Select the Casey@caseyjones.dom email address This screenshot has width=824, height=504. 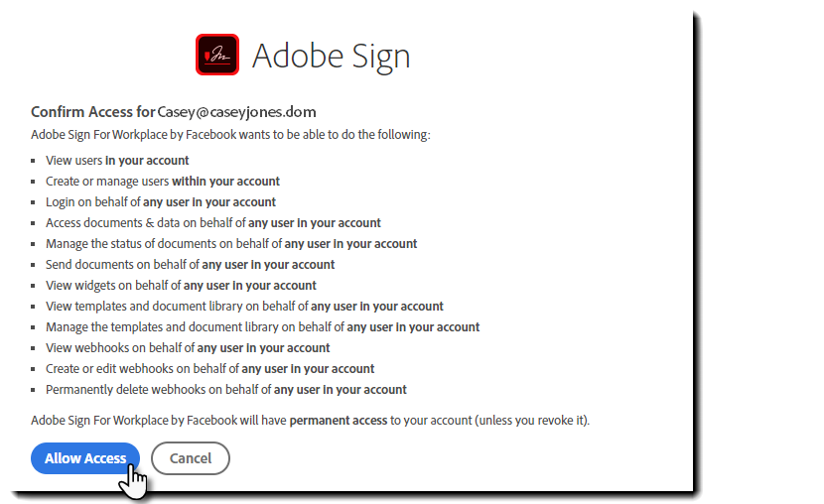click(237, 112)
